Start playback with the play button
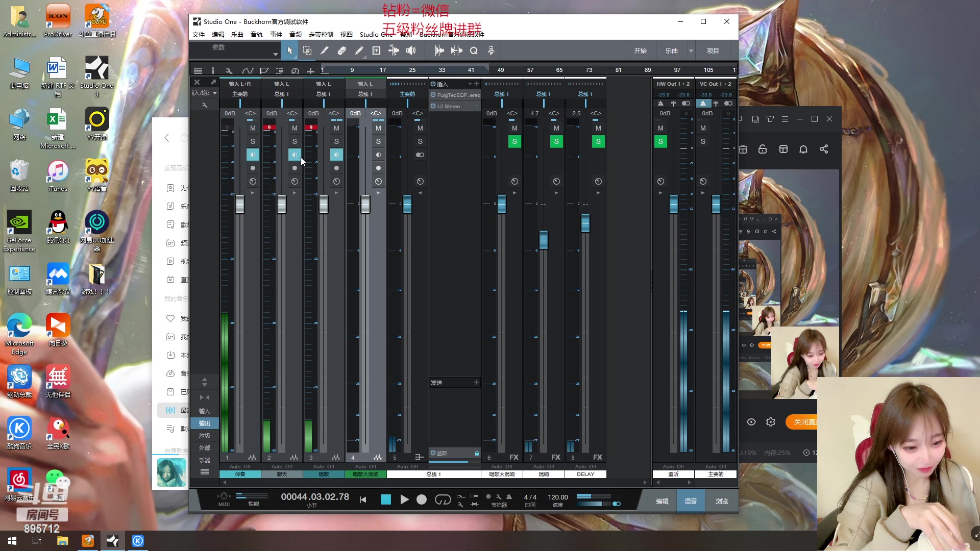The width and height of the screenshot is (980, 551). [x=404, y=499]
